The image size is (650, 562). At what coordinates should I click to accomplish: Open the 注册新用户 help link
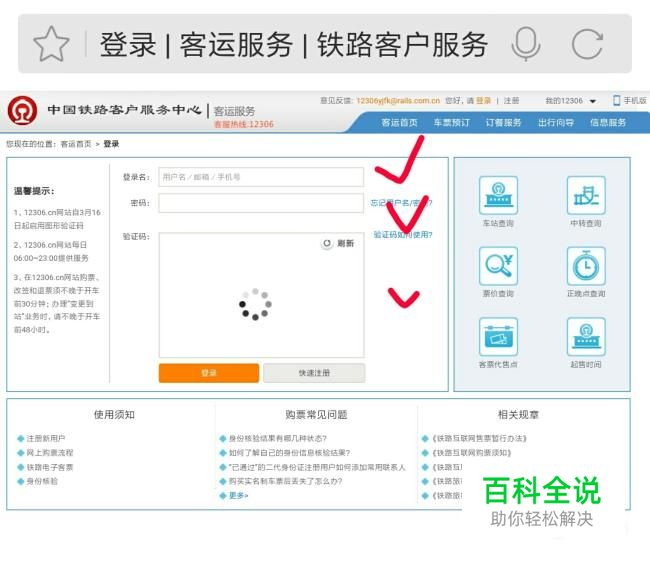[46, 438]
